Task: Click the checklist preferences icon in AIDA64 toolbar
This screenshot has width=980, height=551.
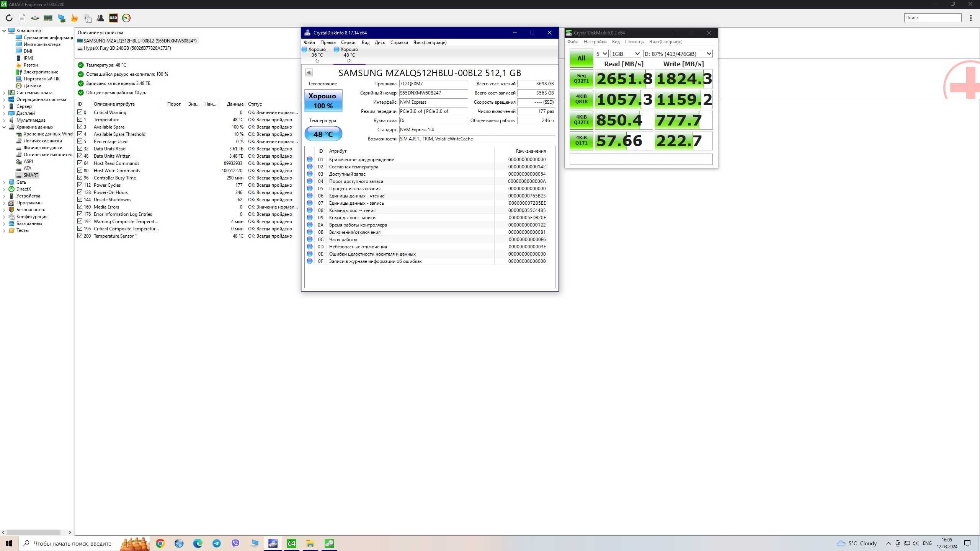Action: (x=88, y=18)
